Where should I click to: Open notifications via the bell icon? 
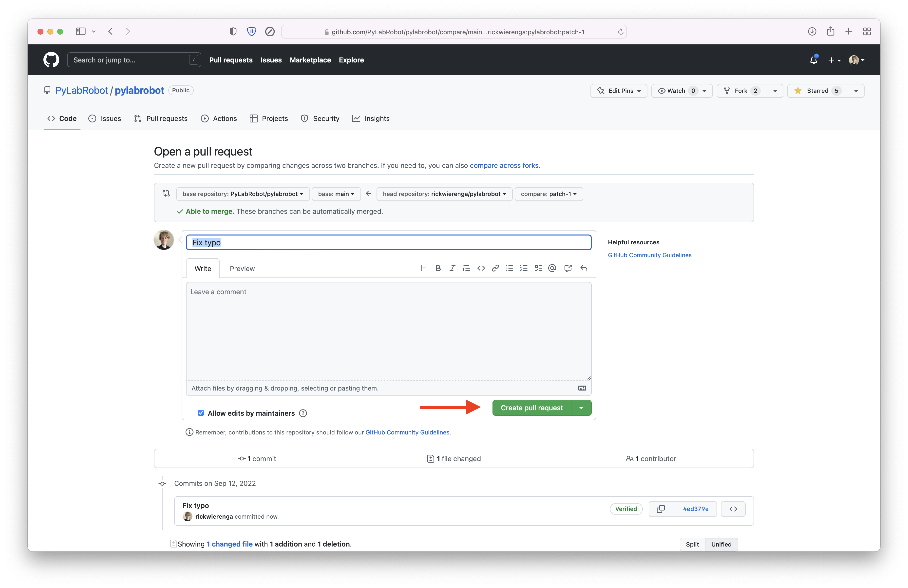coord(813,60)
